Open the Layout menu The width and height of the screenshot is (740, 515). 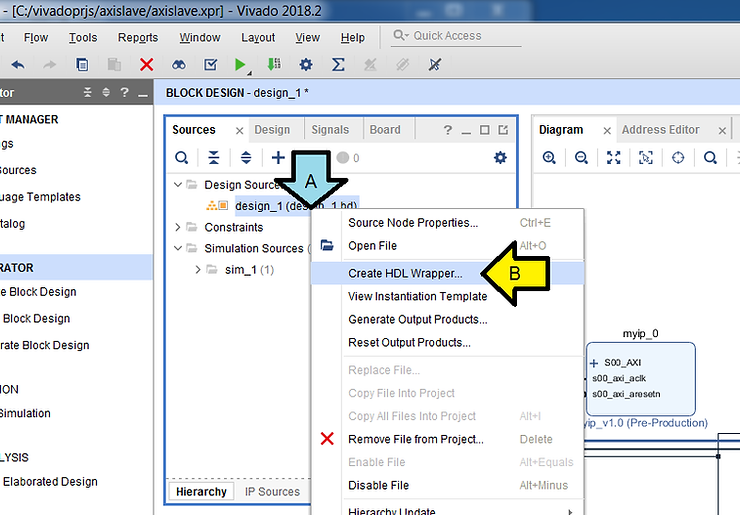tap(258, 37)
